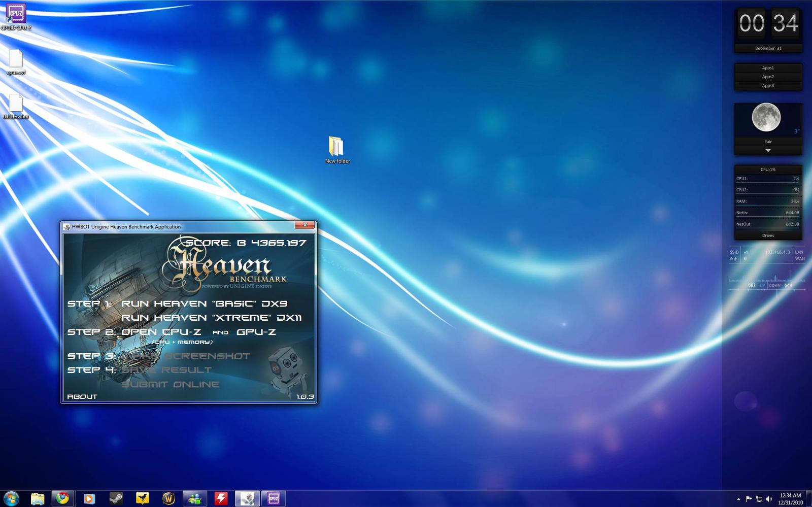Image resolution: width=812 pixels, height=507 pixels.
Task: Open the Apps3 gadget group
Action: point(768,86)
